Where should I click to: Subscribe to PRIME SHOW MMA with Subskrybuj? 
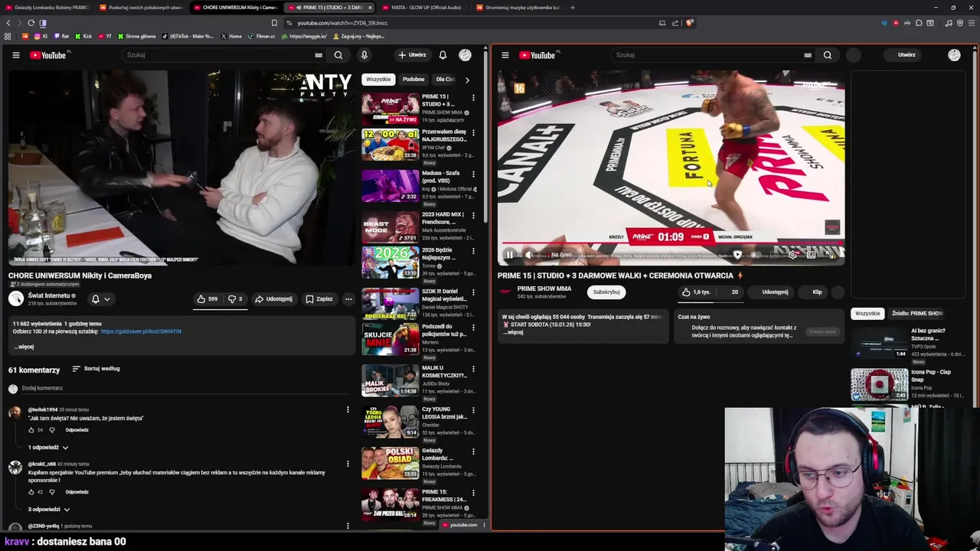tap(606, 292)
